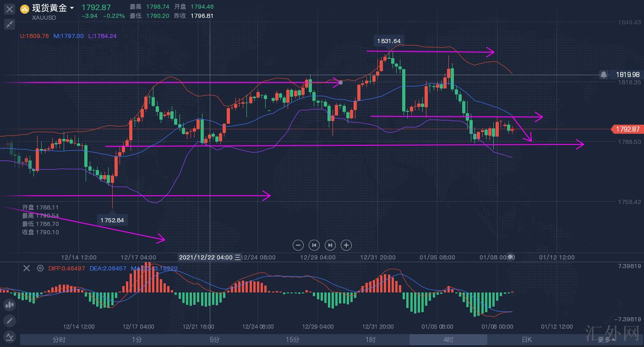644x347 pixels.
Task: Expand the 更多 timeframe options
Action: pyautogui.click(x=606, y=340)
